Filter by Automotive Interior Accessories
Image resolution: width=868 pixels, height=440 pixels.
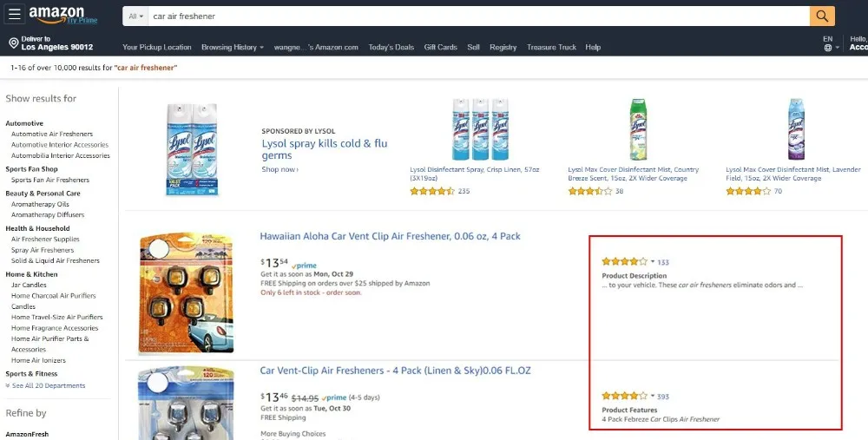coord(60,145)
